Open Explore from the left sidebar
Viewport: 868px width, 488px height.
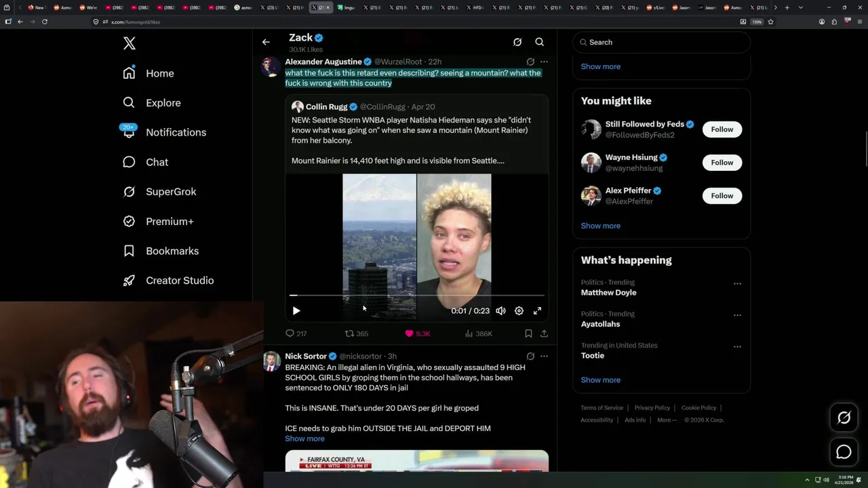152,103
